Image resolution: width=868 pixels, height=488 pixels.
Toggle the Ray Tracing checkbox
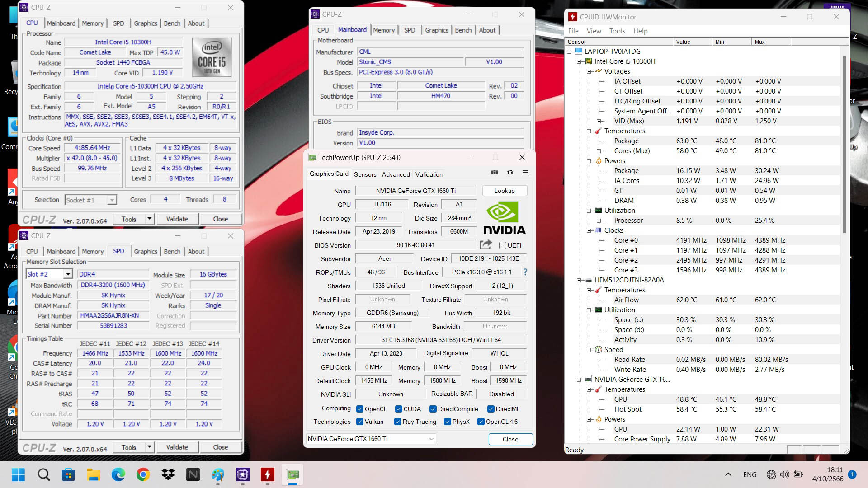coord(398,422)
